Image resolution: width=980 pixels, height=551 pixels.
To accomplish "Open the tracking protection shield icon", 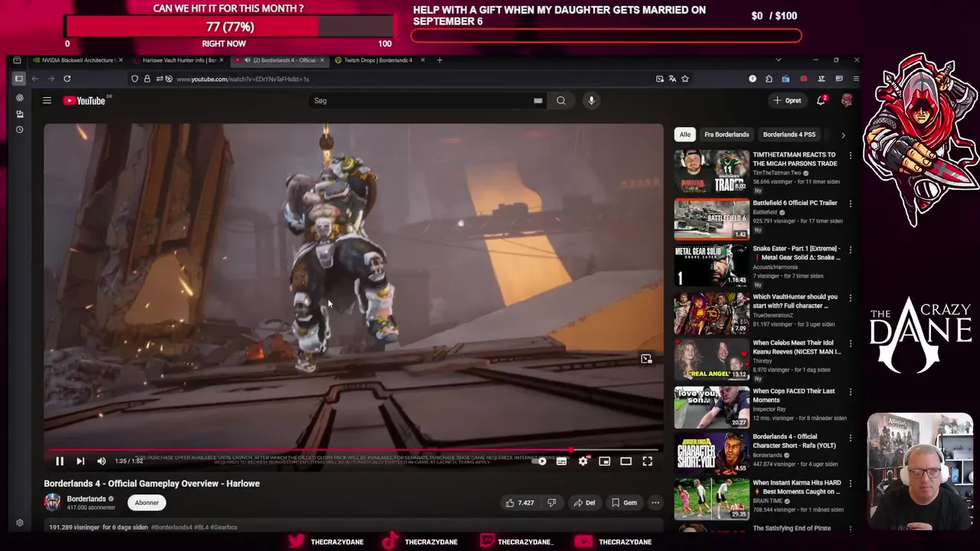I will coord(135,79).
